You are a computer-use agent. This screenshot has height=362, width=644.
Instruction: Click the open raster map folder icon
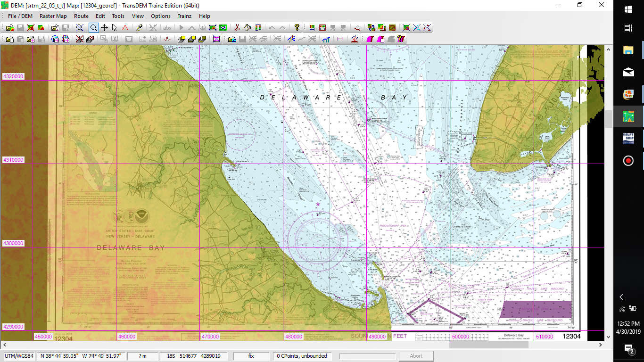(10, 39)
